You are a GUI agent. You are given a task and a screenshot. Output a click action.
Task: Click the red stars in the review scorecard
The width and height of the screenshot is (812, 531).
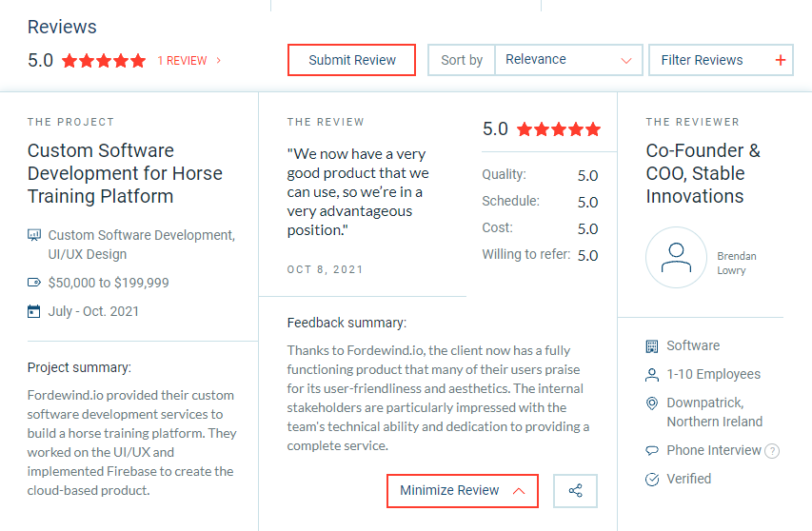pyautogui.click(x=559, y=129)
